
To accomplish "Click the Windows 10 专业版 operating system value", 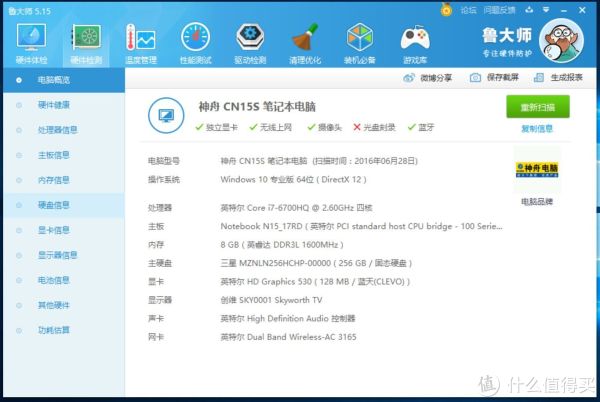I will [293, 179].
